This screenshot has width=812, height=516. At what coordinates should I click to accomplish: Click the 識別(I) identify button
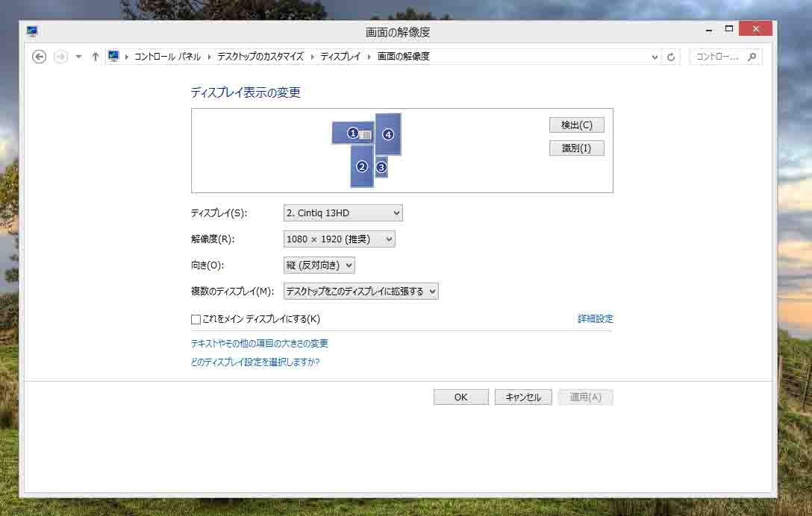tap(576, 148)
